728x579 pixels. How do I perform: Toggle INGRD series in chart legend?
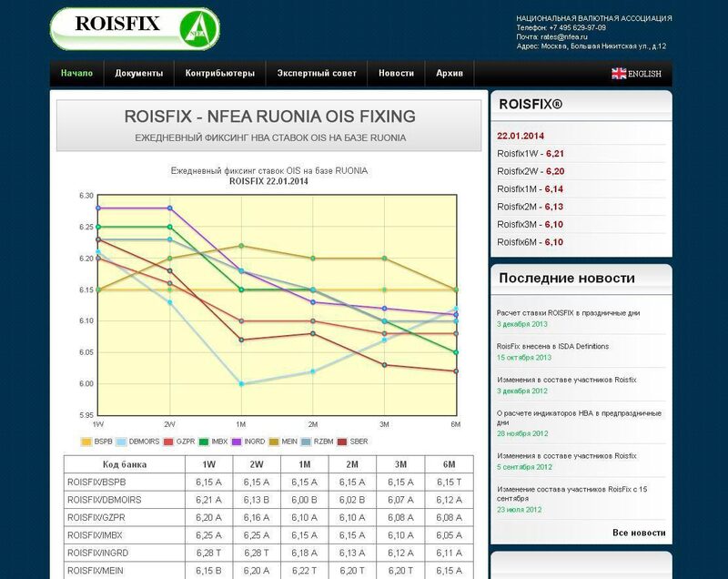(x=248, y=442)
